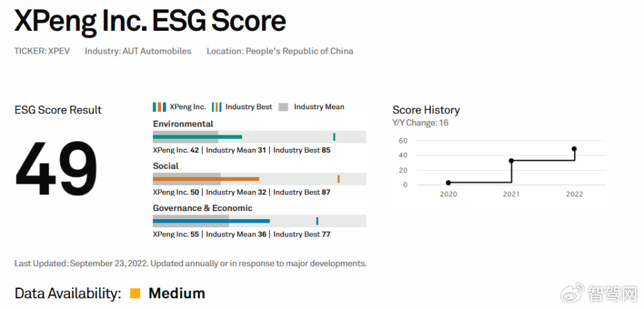
Task: Click the 'Industry Mean 32' value
Action: click(236, 192)
